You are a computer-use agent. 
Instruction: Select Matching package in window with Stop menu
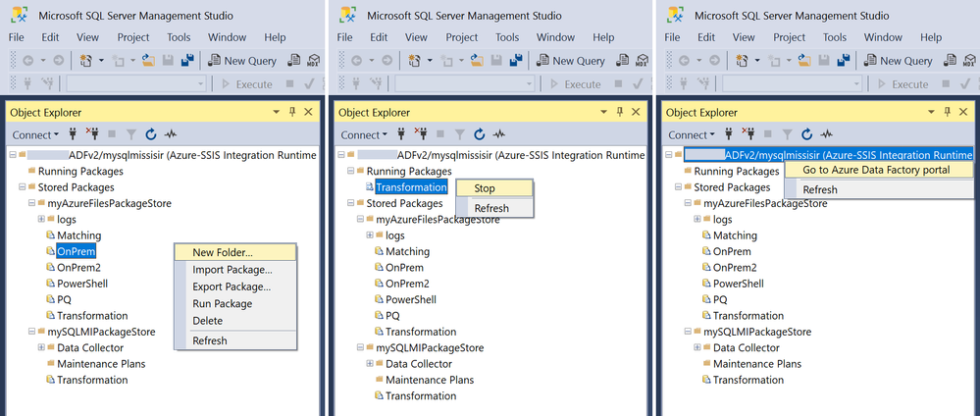coord(407,251)
